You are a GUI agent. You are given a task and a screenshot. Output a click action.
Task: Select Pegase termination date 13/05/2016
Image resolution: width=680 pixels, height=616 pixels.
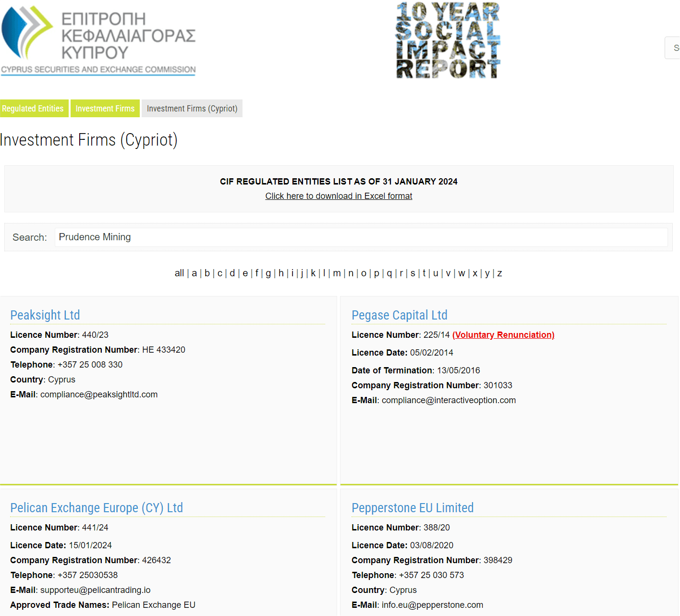coord(459,370)
